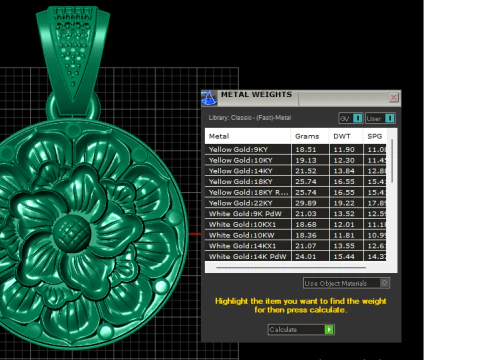Select the White Gold:10KX1 row
The image size is (480, 360).
[x=296, y=224]
